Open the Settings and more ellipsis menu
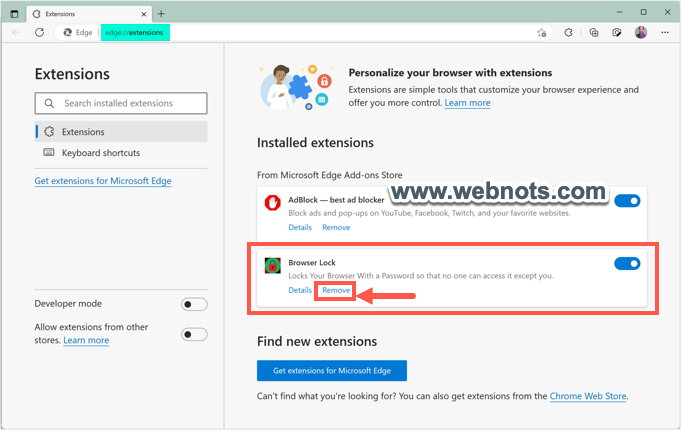This screenshot has width=681, height=430. pos(664,32)
